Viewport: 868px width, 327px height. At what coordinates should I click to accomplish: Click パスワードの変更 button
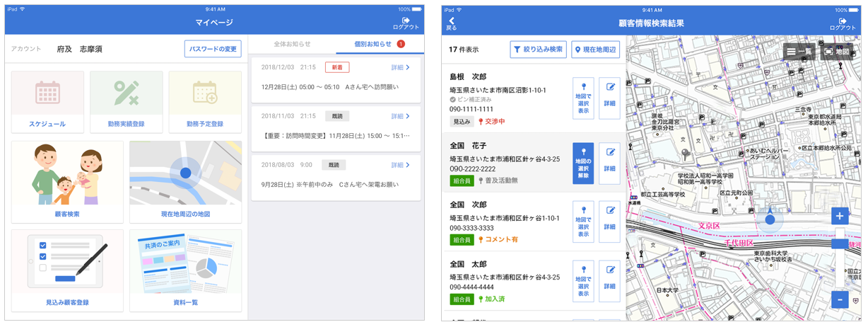(213, 49)
